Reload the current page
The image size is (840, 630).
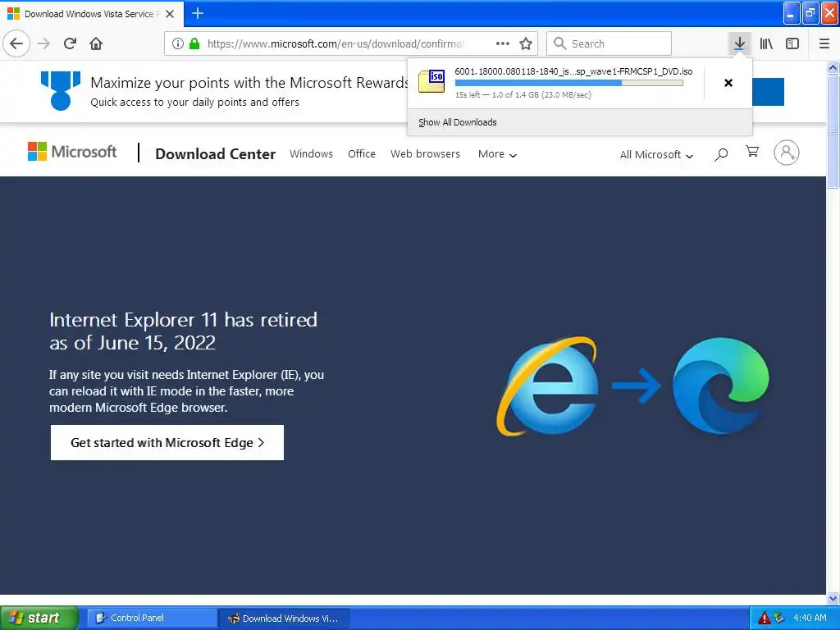(x=71, y=43)
